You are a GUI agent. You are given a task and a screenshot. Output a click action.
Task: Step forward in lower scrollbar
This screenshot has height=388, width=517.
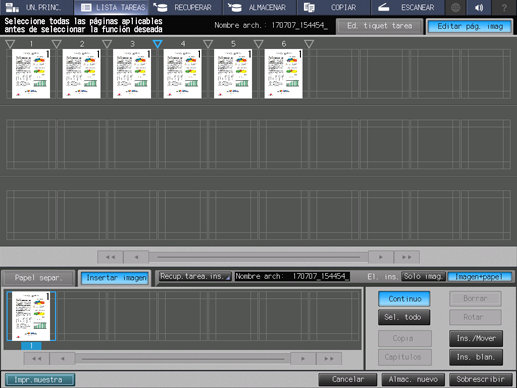(303, 359)
